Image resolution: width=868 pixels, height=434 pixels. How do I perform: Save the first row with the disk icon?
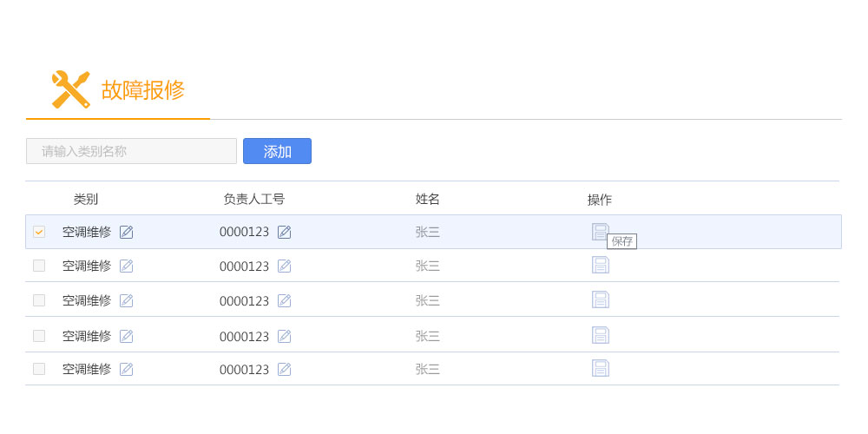600,232
